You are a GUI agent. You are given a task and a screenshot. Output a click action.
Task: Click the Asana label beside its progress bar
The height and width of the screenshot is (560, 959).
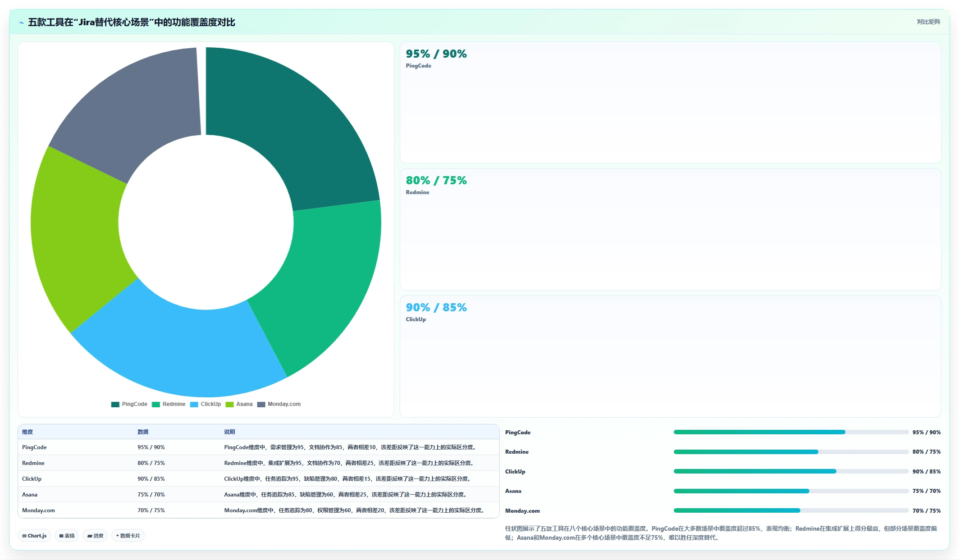(513, 491)
